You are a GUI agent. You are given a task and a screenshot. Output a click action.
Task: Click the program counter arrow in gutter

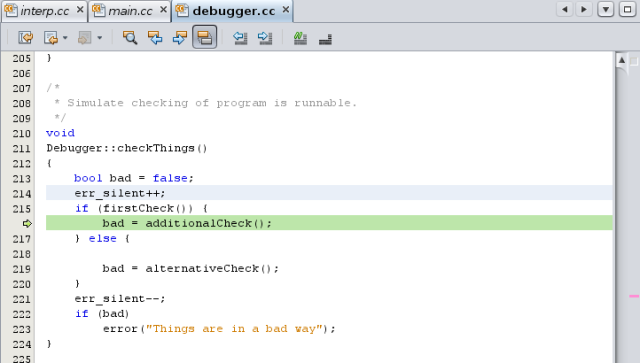(x=27, y=223)
